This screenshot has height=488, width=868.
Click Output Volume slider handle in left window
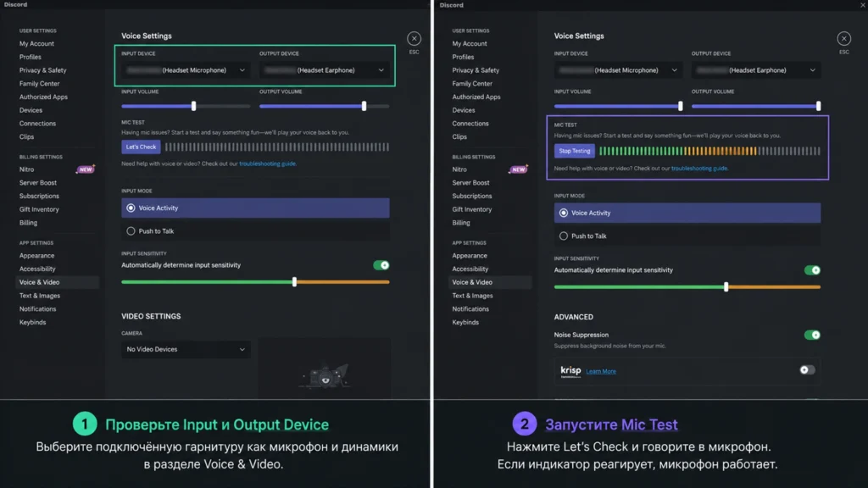point(364,106)
